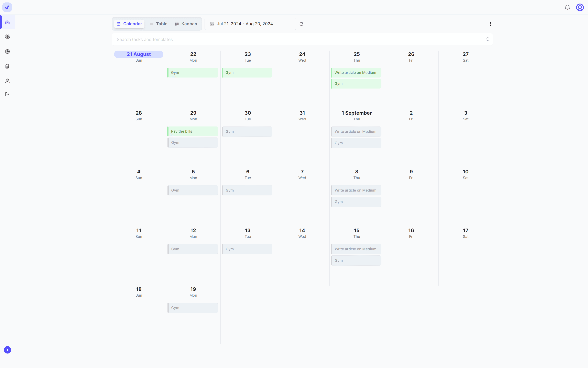Open the Gym task on Monday 22
The height and width of the screenshot is (368, 588).
point(193,73)
